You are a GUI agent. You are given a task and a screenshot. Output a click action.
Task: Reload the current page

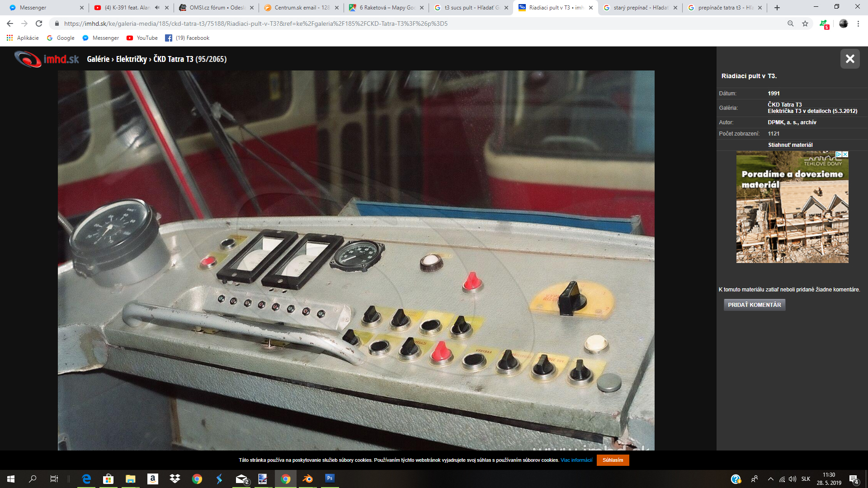click(39, 23)
